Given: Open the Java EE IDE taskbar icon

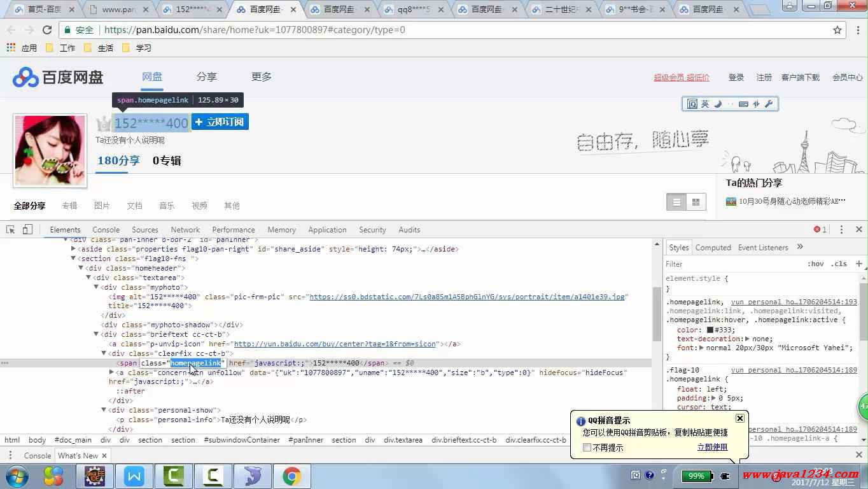Looking at the screenshot, I should pyautogui.click(x=95, y=476).
